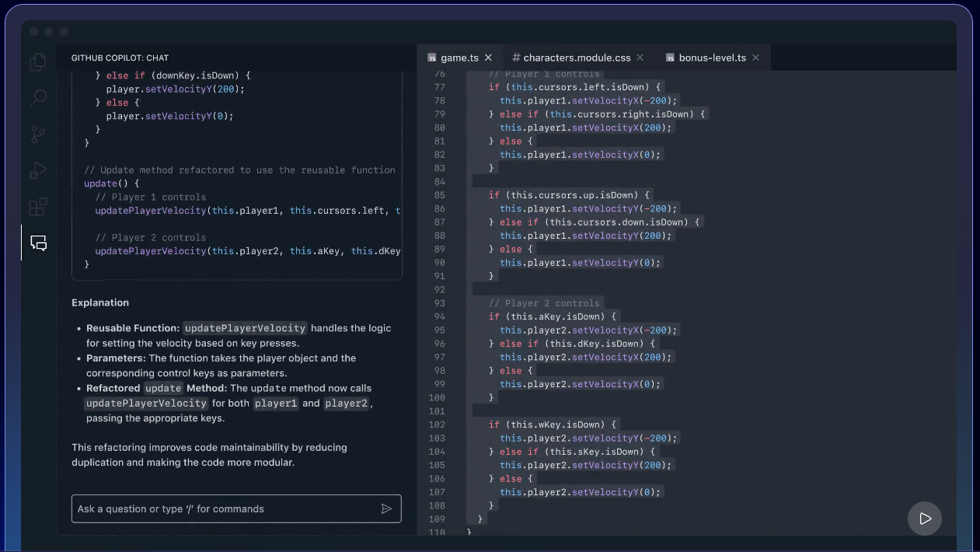This screenshot has height=552, width=980.
Task: Click line number 102 in the gutter
Action: point(438,424)
